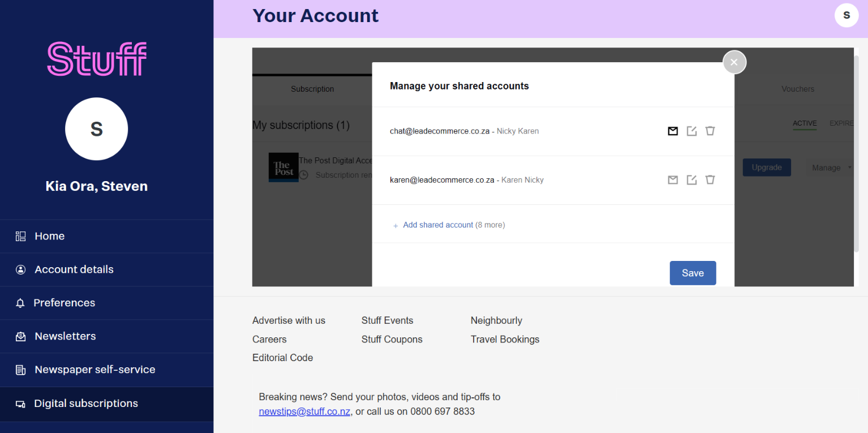
Task: Click the plus icon to add shared account
Action: [396, 226]
